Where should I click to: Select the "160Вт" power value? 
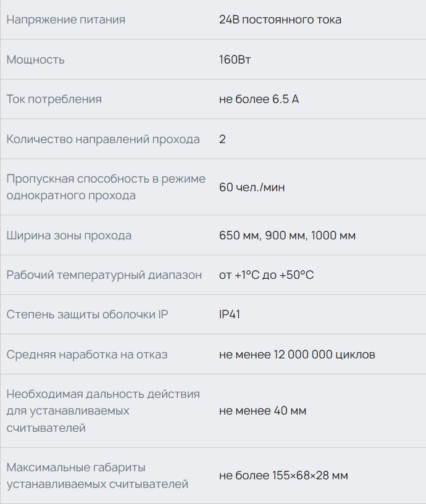235,60
